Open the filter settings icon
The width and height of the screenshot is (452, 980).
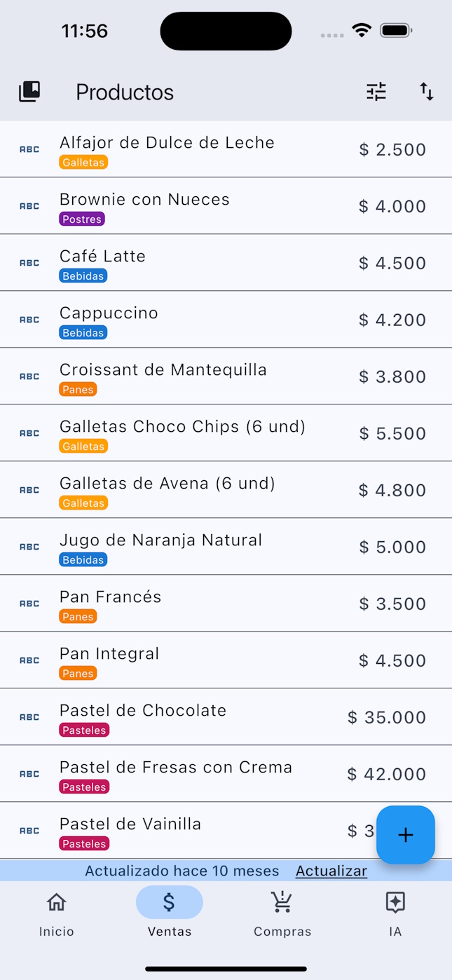[376, 92]
